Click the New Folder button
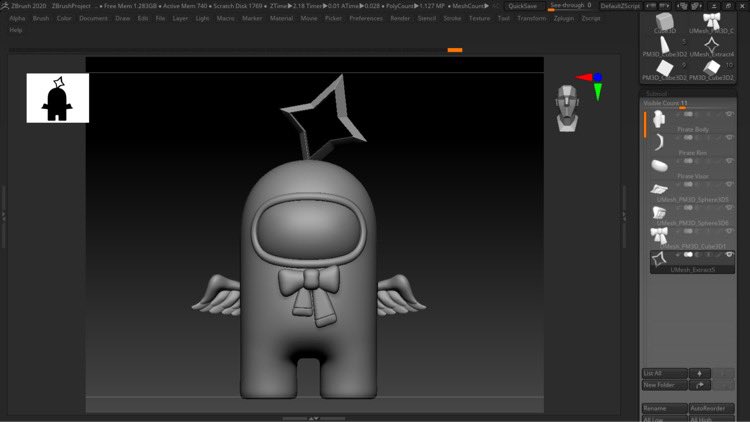 664,385
